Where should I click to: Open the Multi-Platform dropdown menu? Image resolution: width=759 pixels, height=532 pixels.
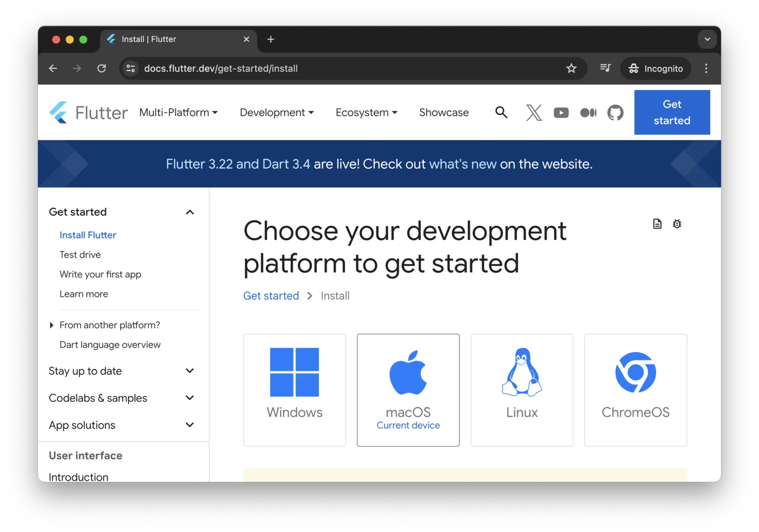178,112
